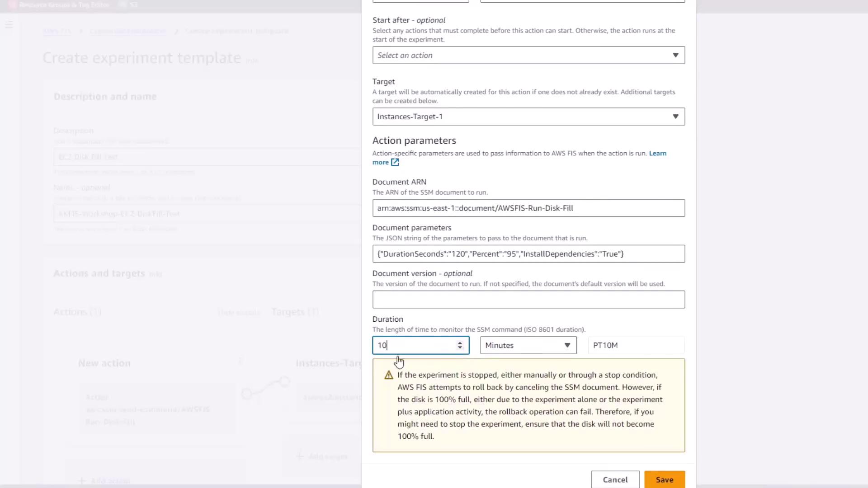The image size is (868, 488).
Task: Click the Learn more external link icon
Action: [x=395, y=163]
